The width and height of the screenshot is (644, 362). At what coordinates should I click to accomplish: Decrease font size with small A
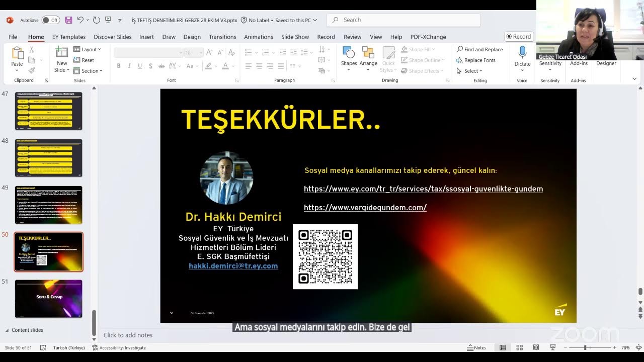point(220,52)
